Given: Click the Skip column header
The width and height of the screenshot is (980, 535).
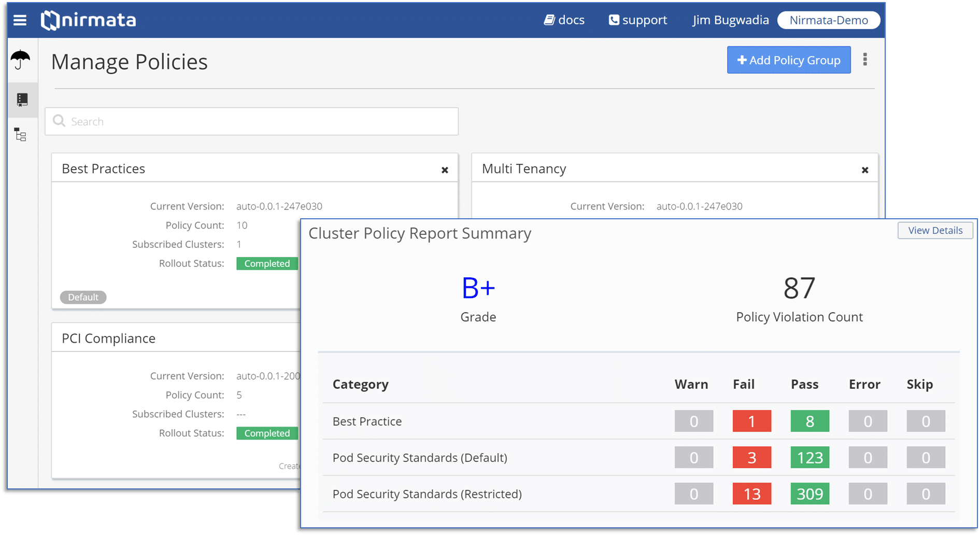Looking at the screenshot, I should [x=920, y=384].
